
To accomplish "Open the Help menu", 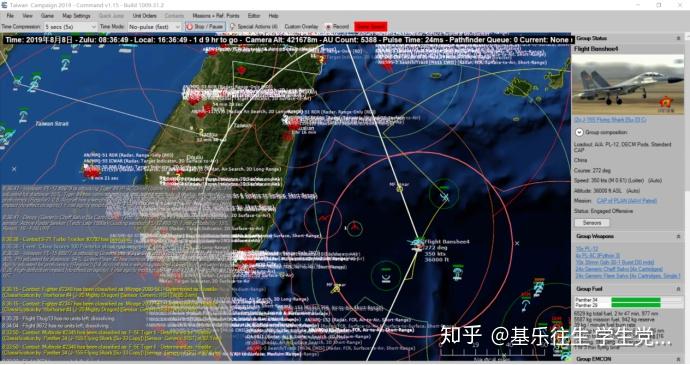I will tap(273, 16).
